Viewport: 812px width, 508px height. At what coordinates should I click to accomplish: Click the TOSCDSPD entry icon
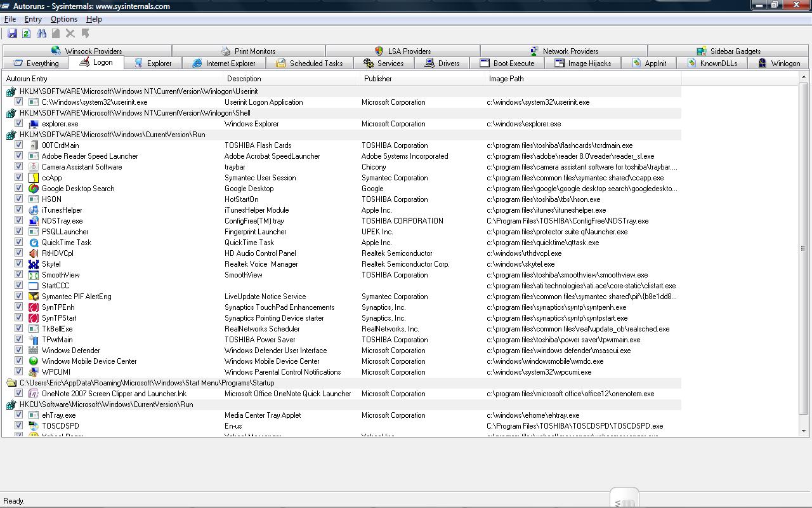(x=34, y=426)
